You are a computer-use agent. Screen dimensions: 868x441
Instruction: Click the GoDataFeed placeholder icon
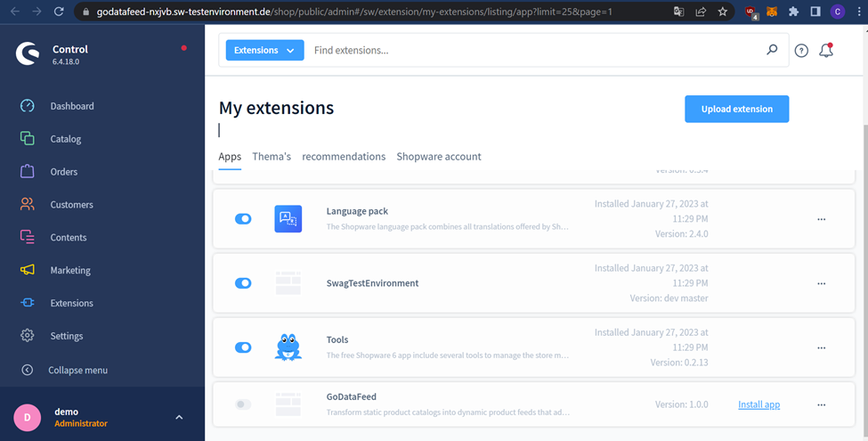(288, 404)
